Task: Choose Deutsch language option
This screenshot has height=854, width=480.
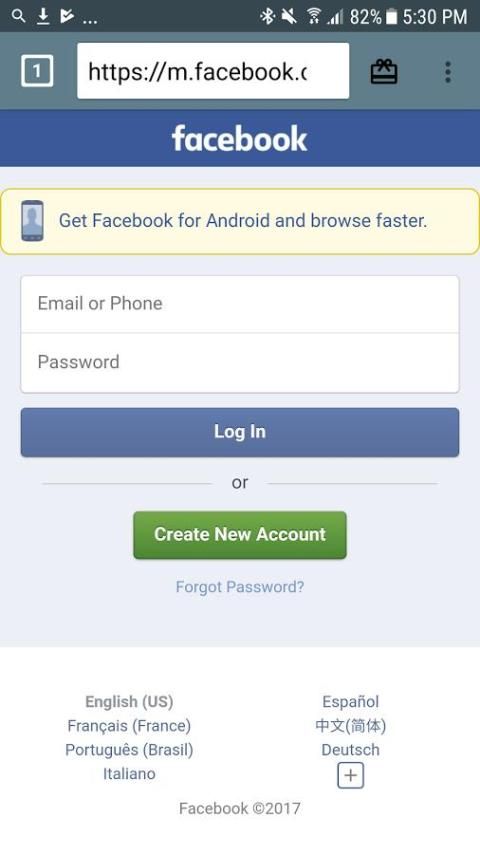Action: coord(350,750)
